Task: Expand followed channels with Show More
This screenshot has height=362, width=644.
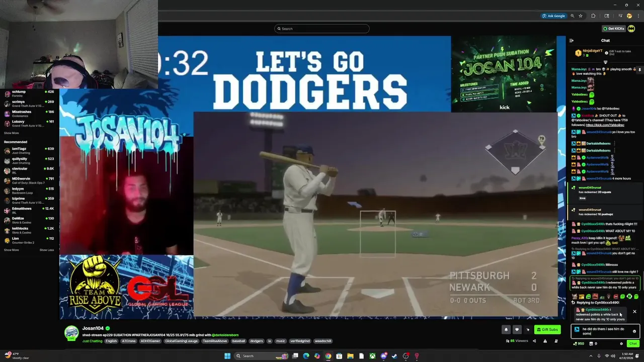Action: tap(12, 133)
